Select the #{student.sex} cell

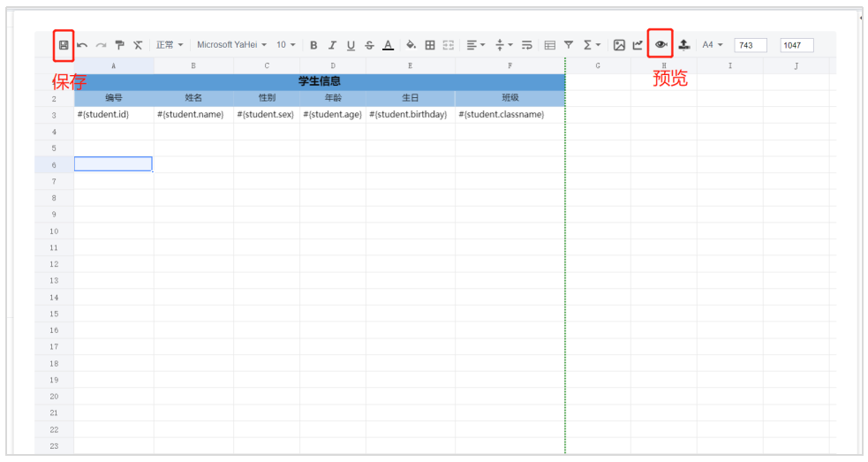267,115
